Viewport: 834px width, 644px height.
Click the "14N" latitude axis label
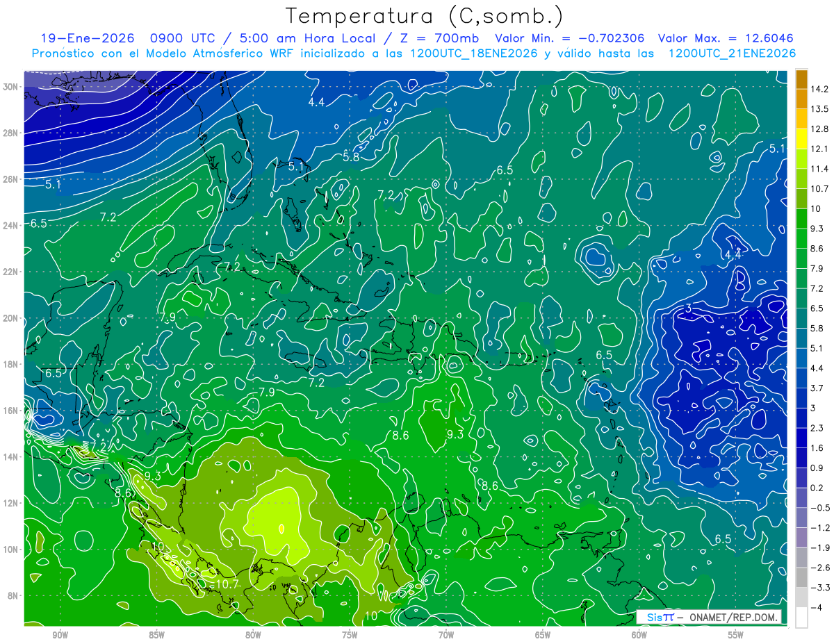tap(11, 456)
